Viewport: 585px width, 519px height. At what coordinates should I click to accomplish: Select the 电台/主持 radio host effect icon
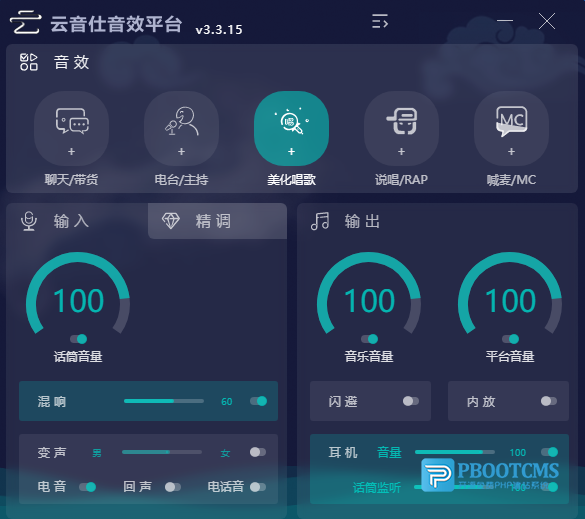tap(181, 128)
